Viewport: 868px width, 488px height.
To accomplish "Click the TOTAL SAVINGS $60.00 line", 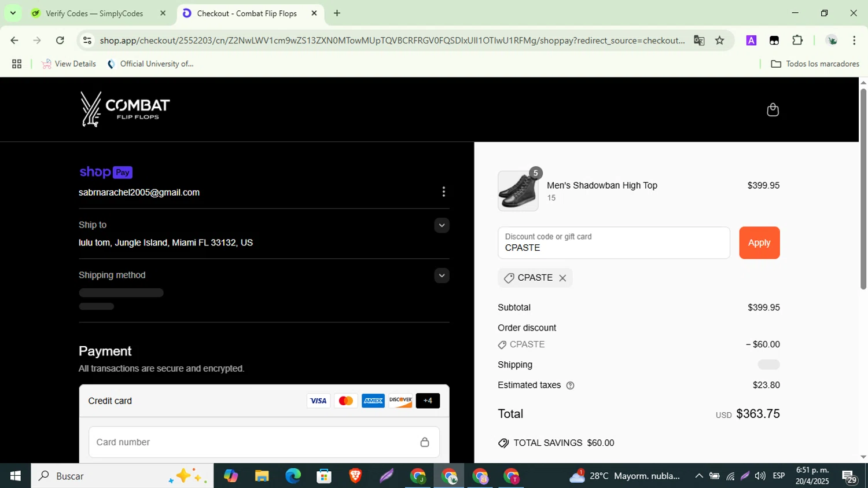I will (x=556, y=443).
